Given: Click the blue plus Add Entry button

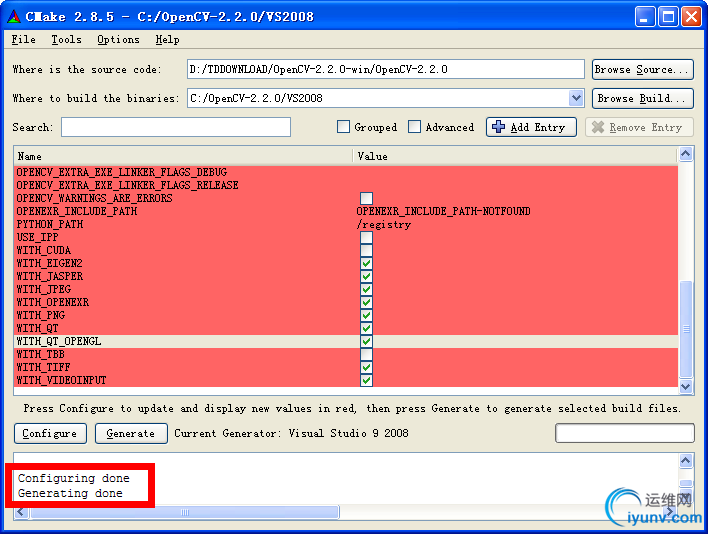Looking at the screenshot, I should click(531, 127).
